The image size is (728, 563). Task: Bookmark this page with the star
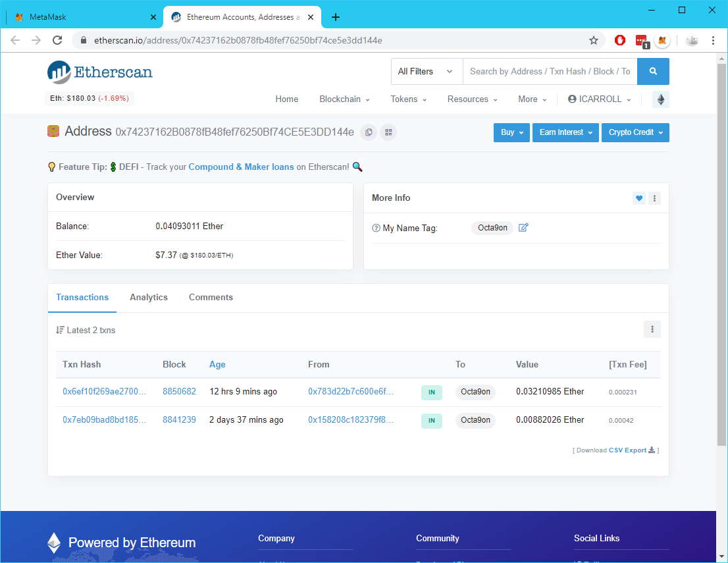(x=593, y=40)
